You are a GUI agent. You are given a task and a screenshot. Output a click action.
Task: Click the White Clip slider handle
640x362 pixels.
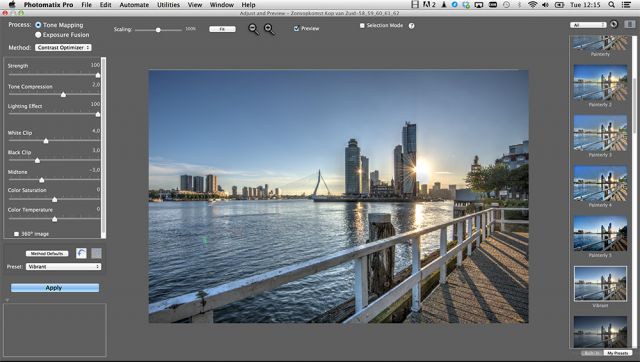click(x=46, y=141)
